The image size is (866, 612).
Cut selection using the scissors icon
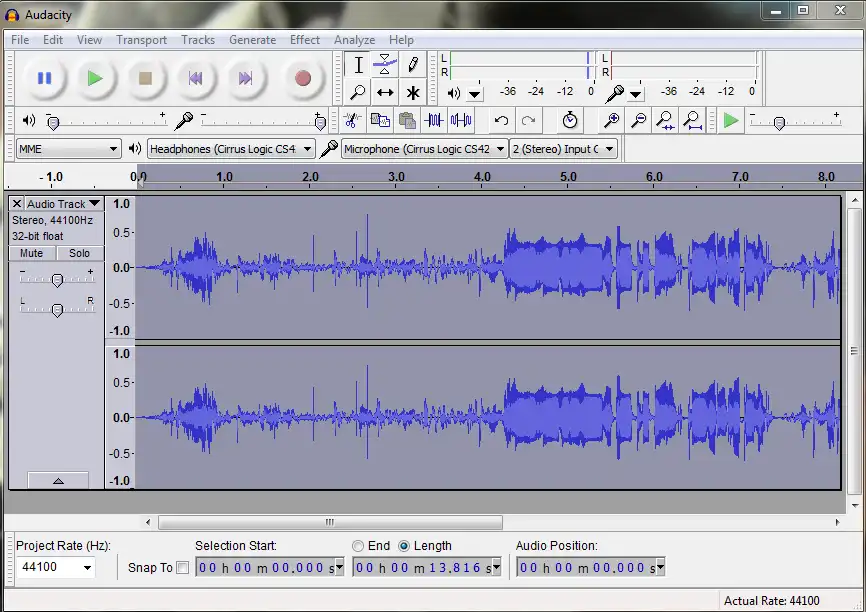(x=352, y=120)
